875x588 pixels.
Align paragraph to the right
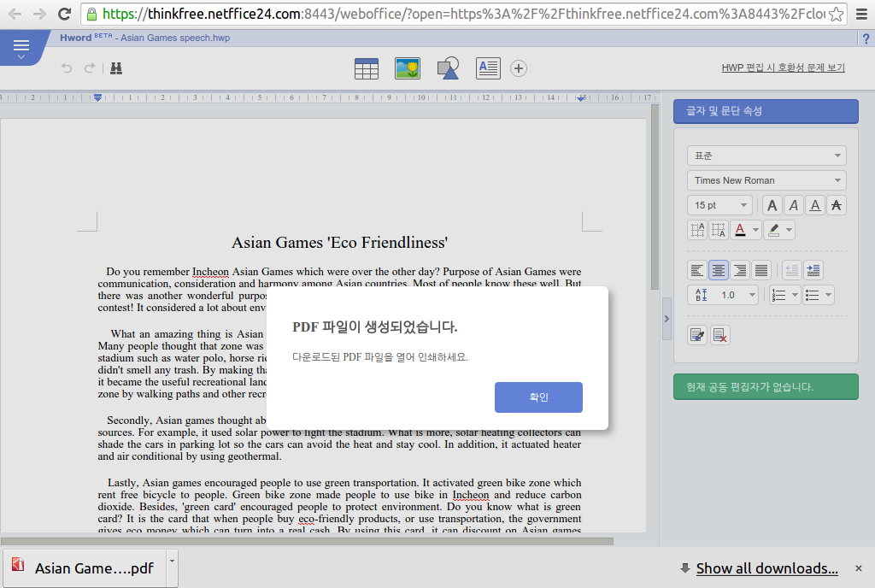click(x=740, y=271)
